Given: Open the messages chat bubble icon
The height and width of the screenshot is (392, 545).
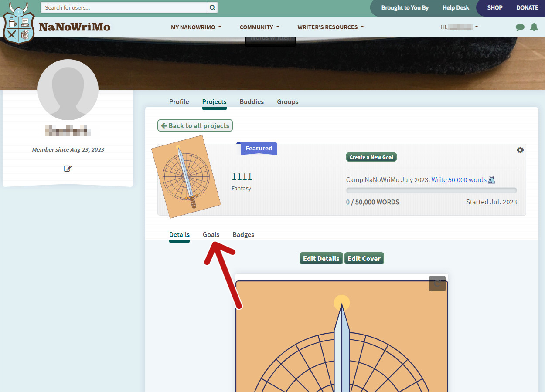Looking at the screenshot, I should [520, 27].
